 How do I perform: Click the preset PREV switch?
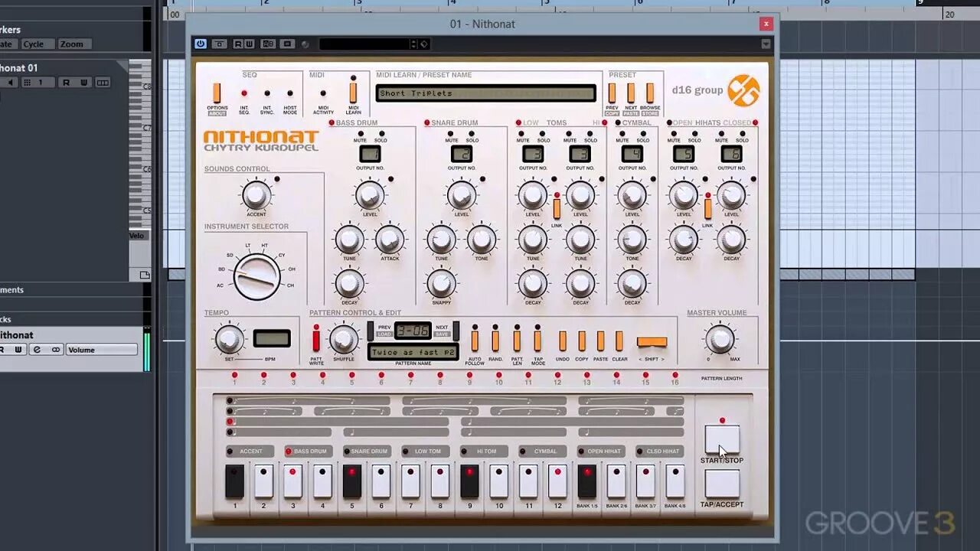coord(612,93)
